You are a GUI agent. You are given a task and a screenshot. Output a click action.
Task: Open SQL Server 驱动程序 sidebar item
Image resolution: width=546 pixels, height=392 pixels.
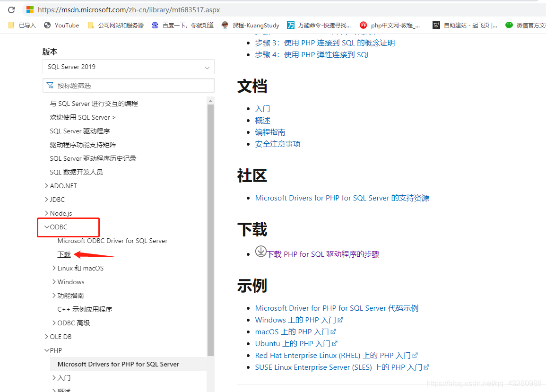(80, 131)
